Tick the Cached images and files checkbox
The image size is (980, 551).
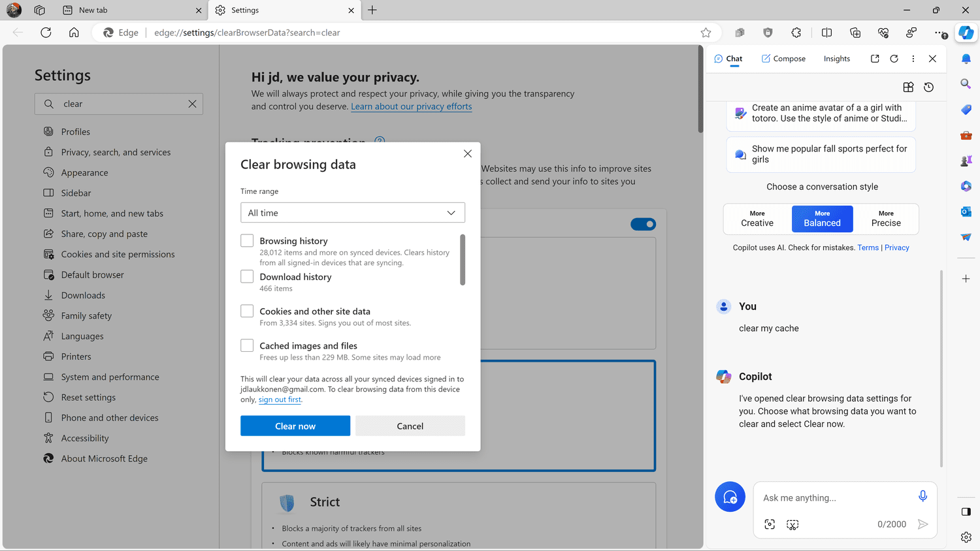point(247,346)
